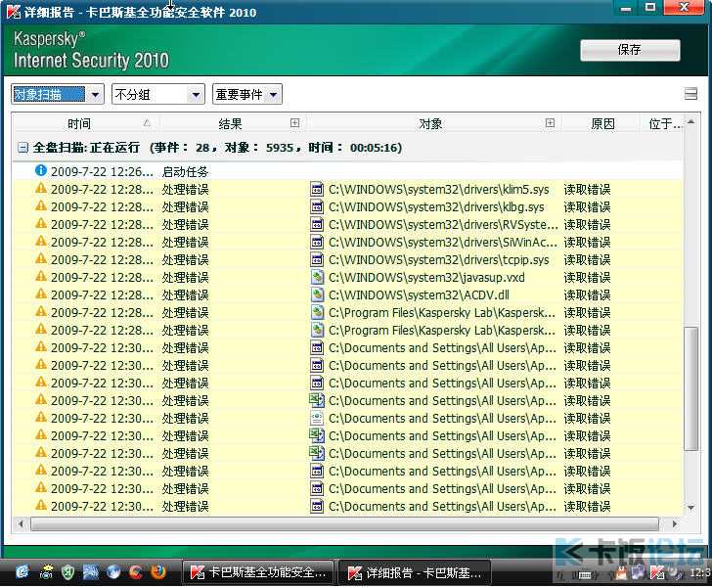This screenshot has width=712, height=588.
Task: Click the driver icon of the SiWinAc... row
Action: point(317,242)
